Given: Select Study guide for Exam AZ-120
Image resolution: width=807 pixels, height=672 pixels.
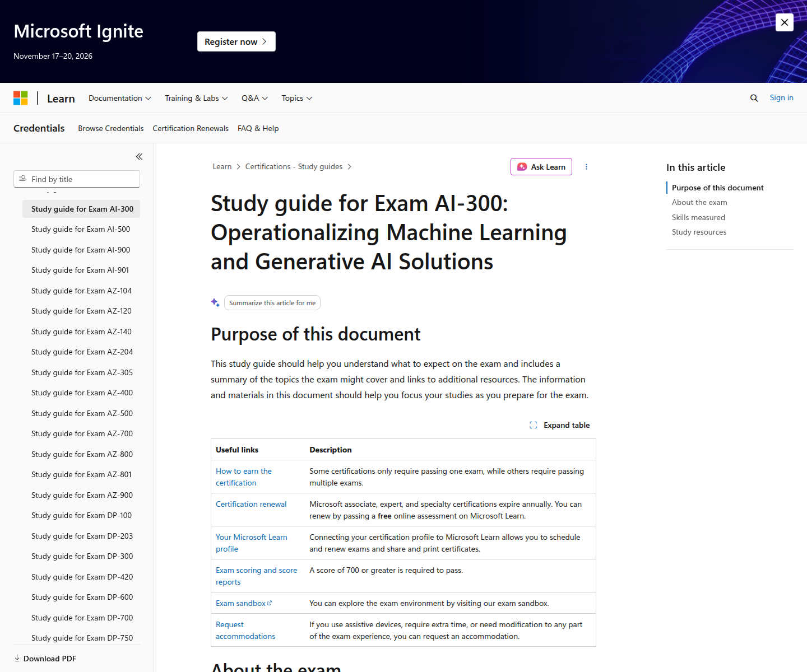Looking at the screenshot, I should [x=81, y=311].
